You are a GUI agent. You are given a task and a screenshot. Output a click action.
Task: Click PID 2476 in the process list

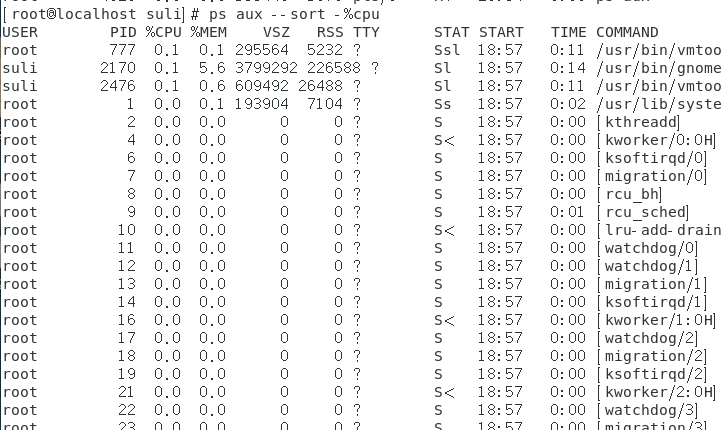[x=118, y=86]
